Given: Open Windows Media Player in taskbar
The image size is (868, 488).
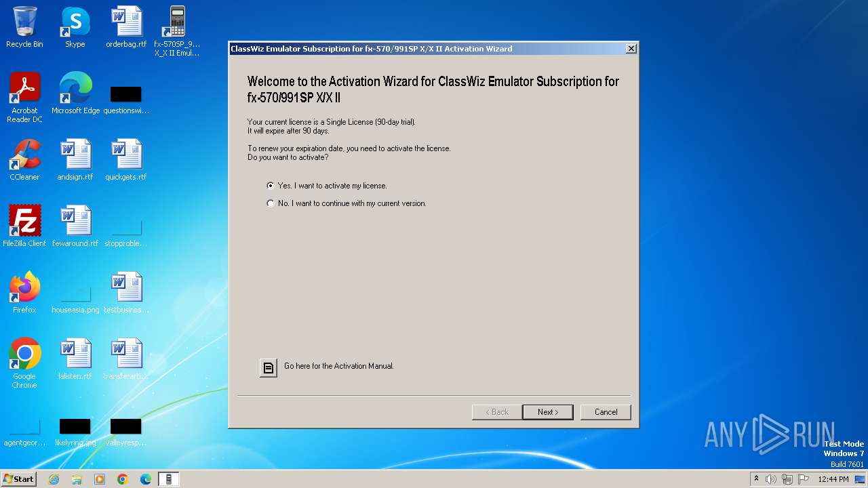Looking at the screenshot, I should point(100,479).
